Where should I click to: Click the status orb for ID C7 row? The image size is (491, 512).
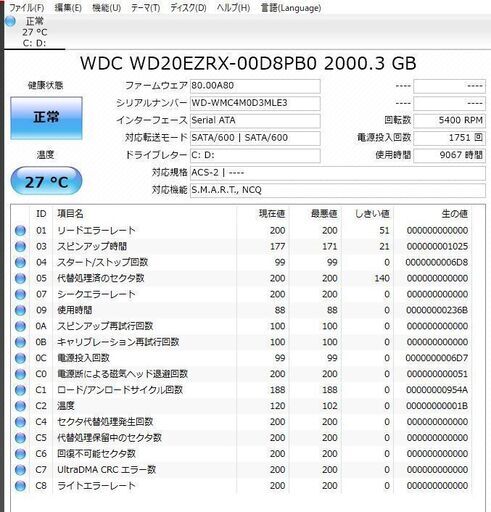(20, 470)
